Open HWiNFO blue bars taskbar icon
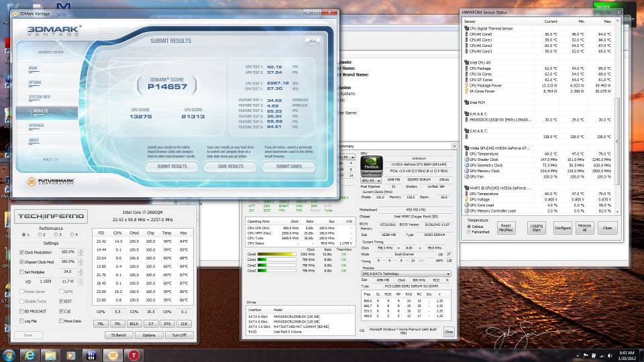Viewport: 644px width, 362px height. [x=92, y=355]
